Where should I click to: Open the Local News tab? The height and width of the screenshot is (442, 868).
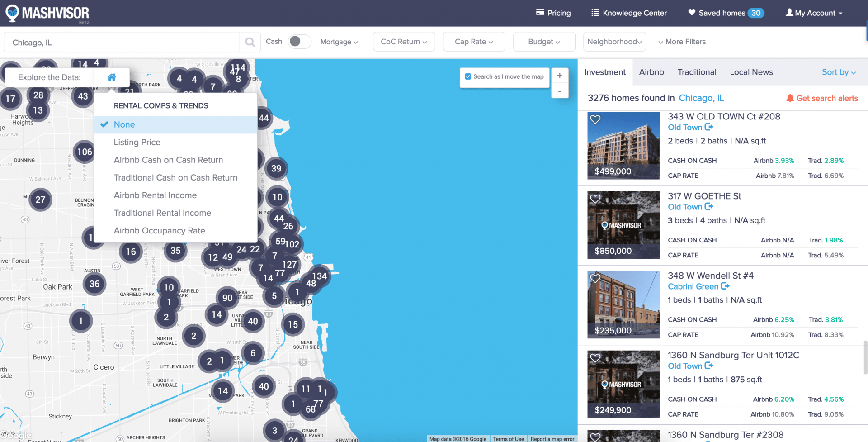click(751, 72)
